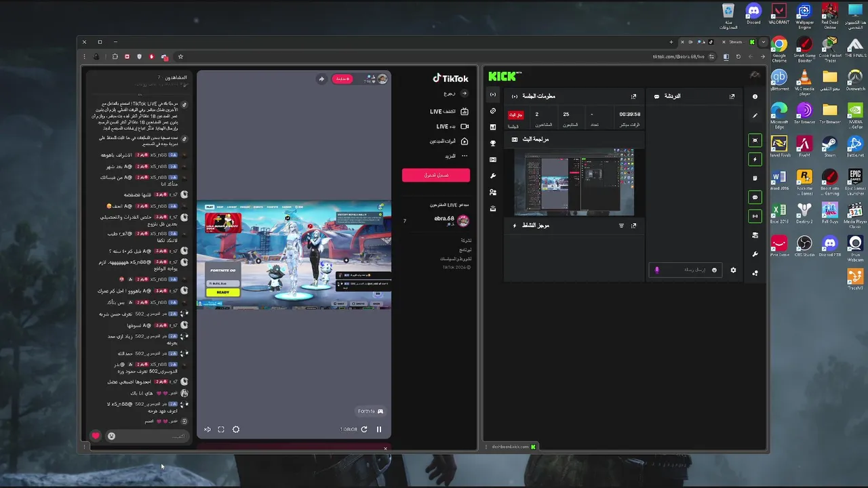Click the server layout icon in Kick toolbar
868x488 pixels.
coord(755,235)
